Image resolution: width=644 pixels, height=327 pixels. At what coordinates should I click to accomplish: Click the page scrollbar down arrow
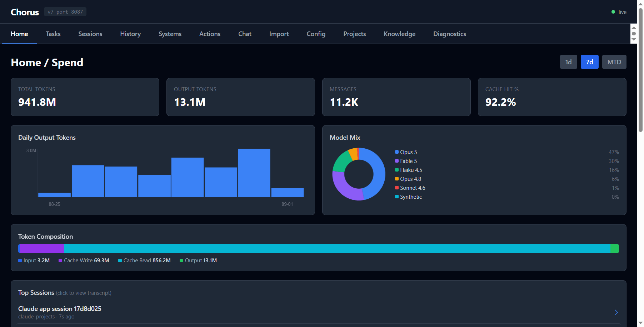[640, 324]
